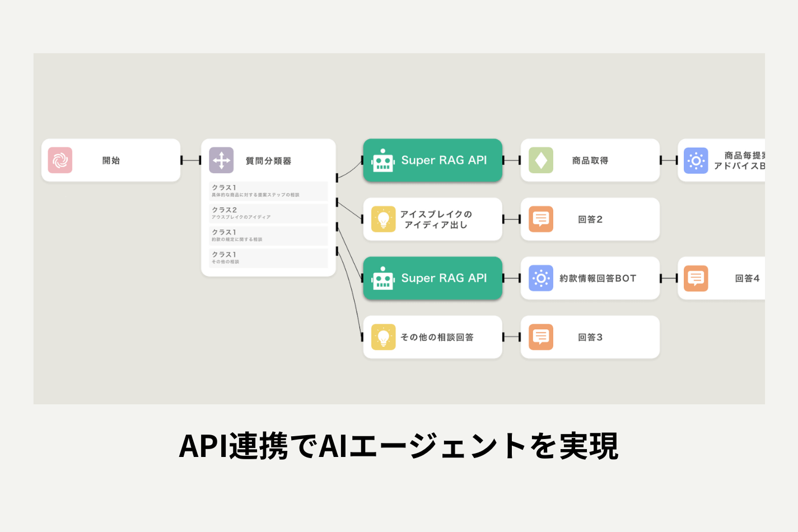Select the クラス2 class row

[268, 213]
